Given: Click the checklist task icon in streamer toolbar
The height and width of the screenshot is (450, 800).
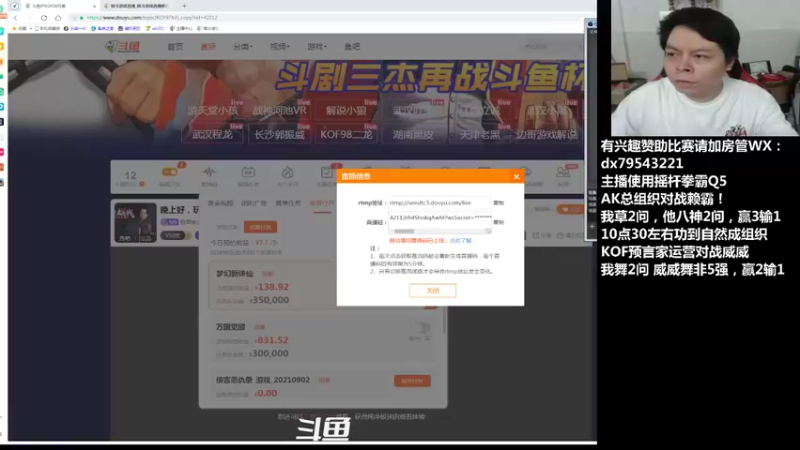Looking at the screenshot, I should point(327,172).
